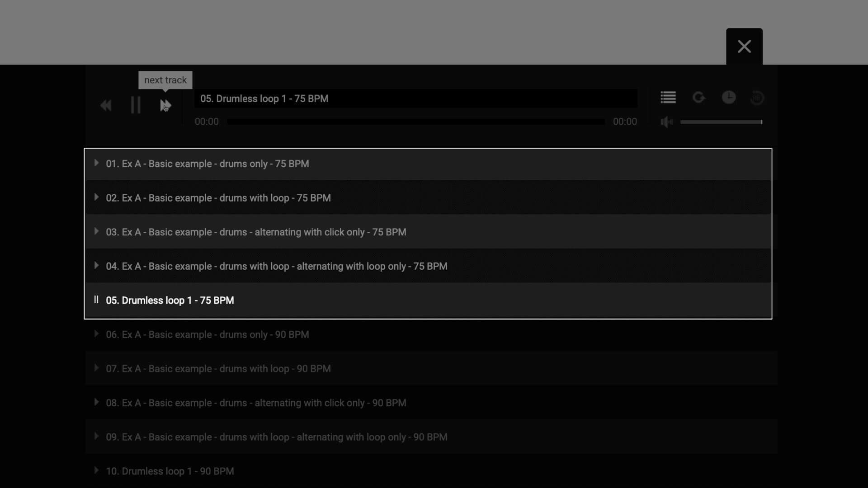
Task: Select track 06 drums only 90 BPM
Action: click(x=207, y=335)
